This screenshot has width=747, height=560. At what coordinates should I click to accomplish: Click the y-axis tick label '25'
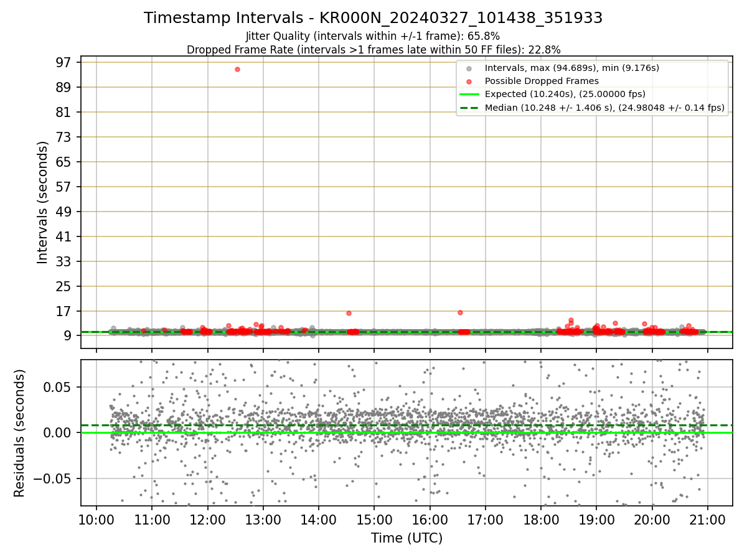pyautogui.click(x=65, y=286)
